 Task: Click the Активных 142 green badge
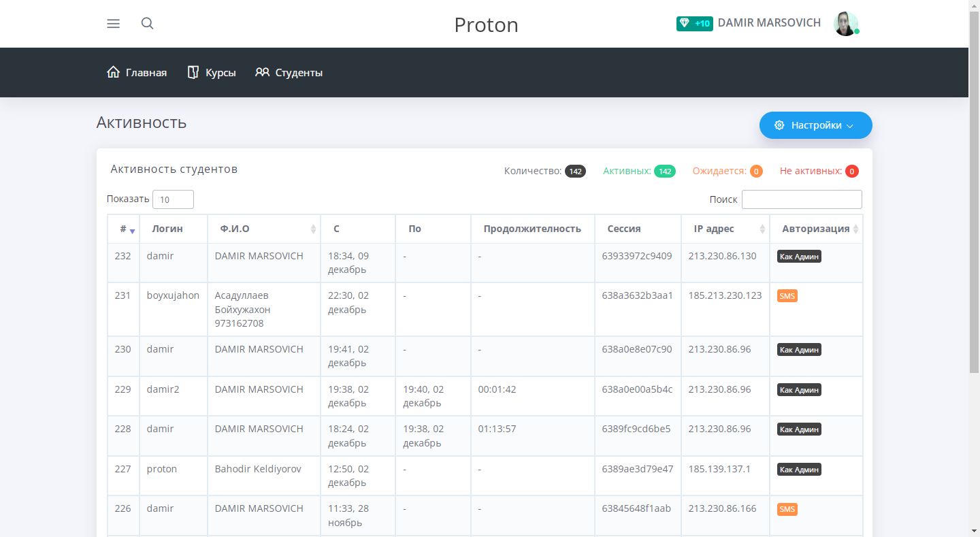coord(664,172)
